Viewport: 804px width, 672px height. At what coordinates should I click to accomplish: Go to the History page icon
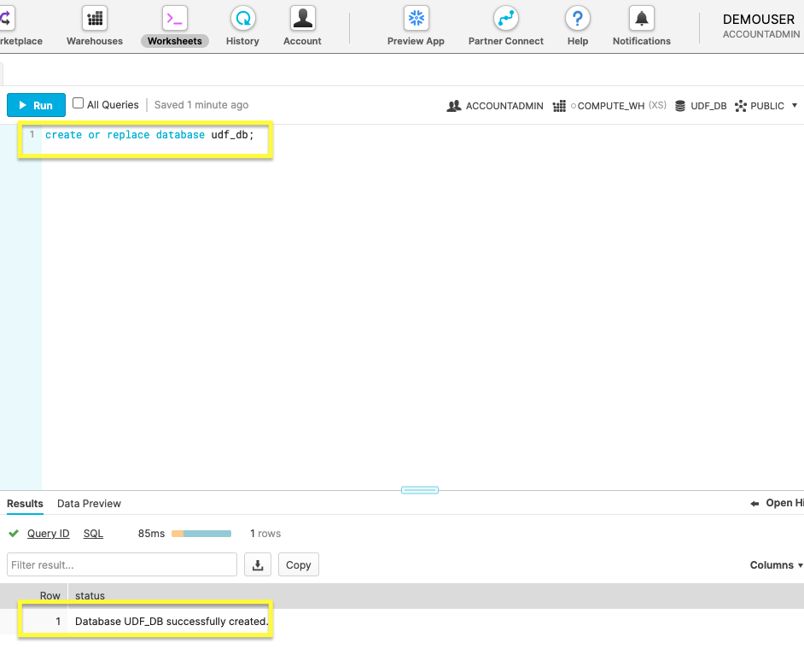242,19
